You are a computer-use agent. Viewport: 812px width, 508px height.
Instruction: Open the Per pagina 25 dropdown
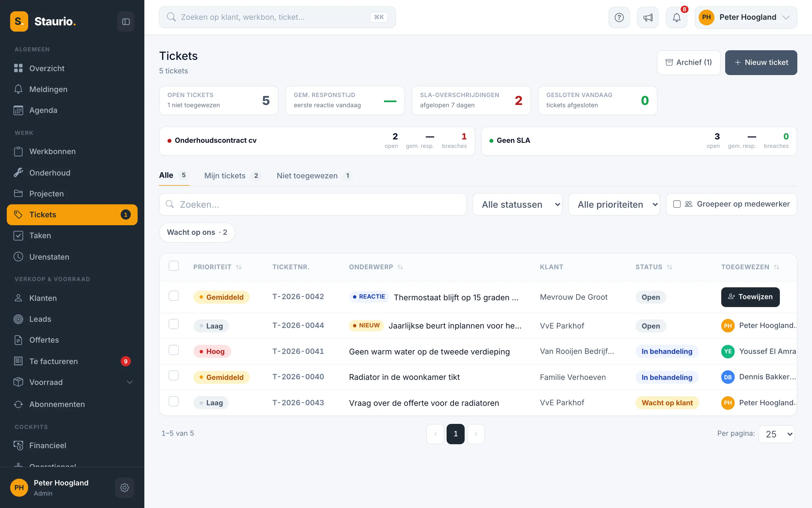click(776, 434)
